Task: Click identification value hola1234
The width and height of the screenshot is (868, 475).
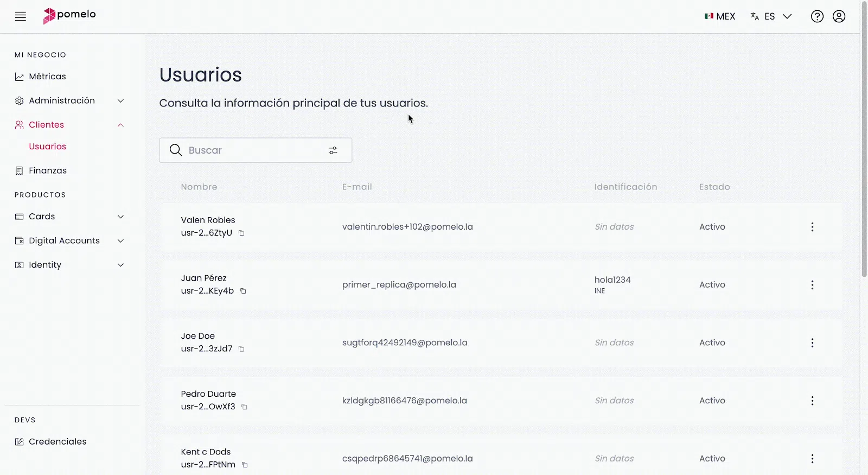Action: 612,280
